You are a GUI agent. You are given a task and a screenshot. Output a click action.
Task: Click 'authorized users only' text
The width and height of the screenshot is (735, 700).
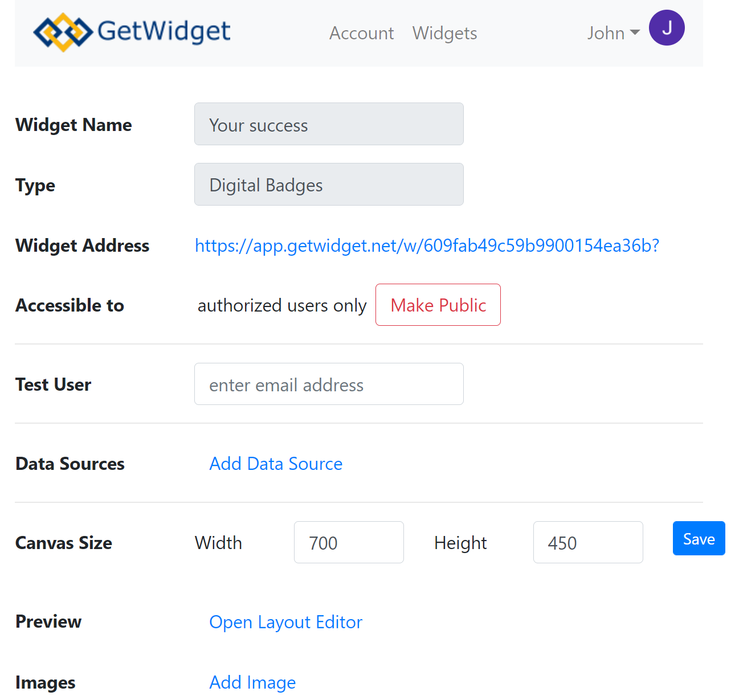282,305
